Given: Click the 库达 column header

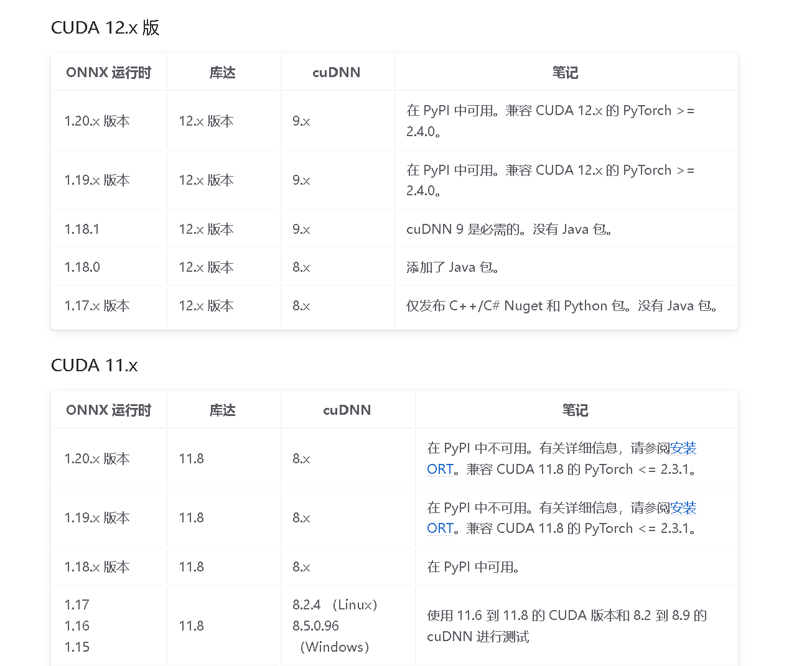Looking at the screenshot, I should point(223,72).
